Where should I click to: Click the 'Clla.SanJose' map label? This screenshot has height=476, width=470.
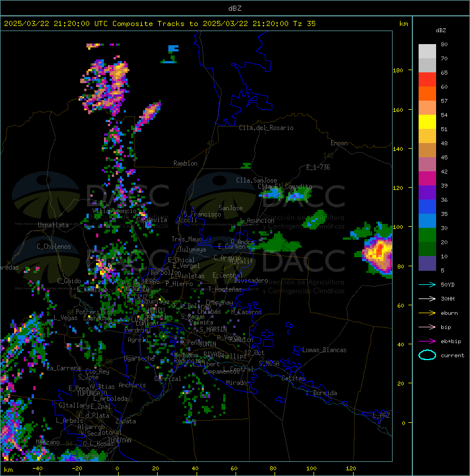click(x=256, y=180)
